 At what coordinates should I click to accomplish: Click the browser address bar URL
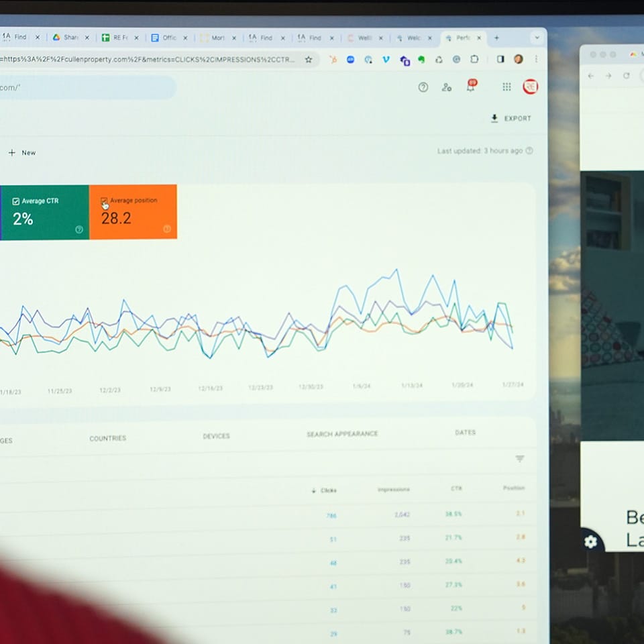(x=148, y=60)
